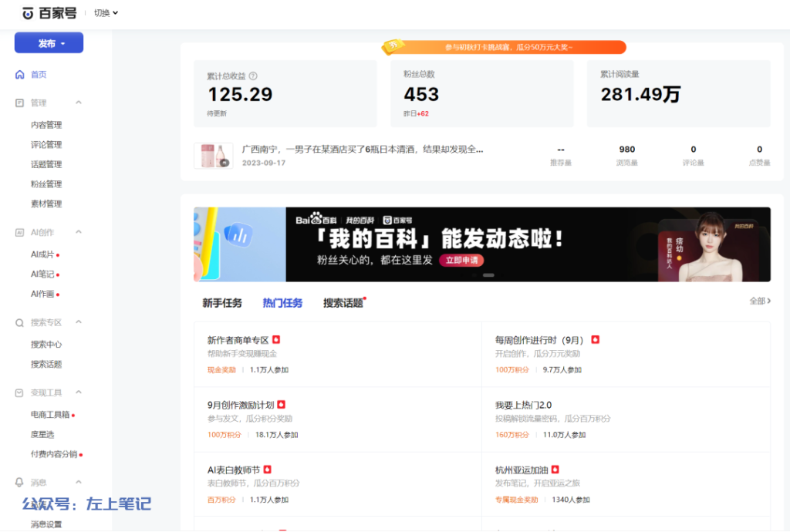This screenshot has width=790, height=532.
Task: Click the 消息 bell icon
Action: click(19, 483)
